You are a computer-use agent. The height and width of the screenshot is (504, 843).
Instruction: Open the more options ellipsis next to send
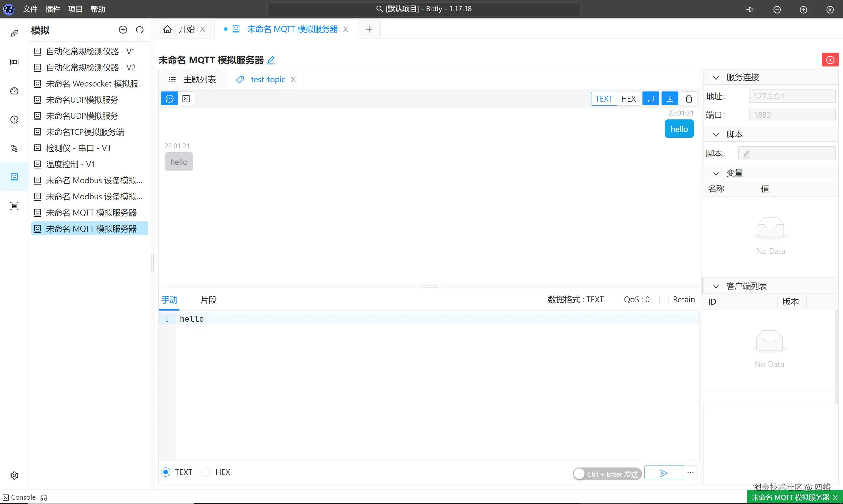pos(691,473)
